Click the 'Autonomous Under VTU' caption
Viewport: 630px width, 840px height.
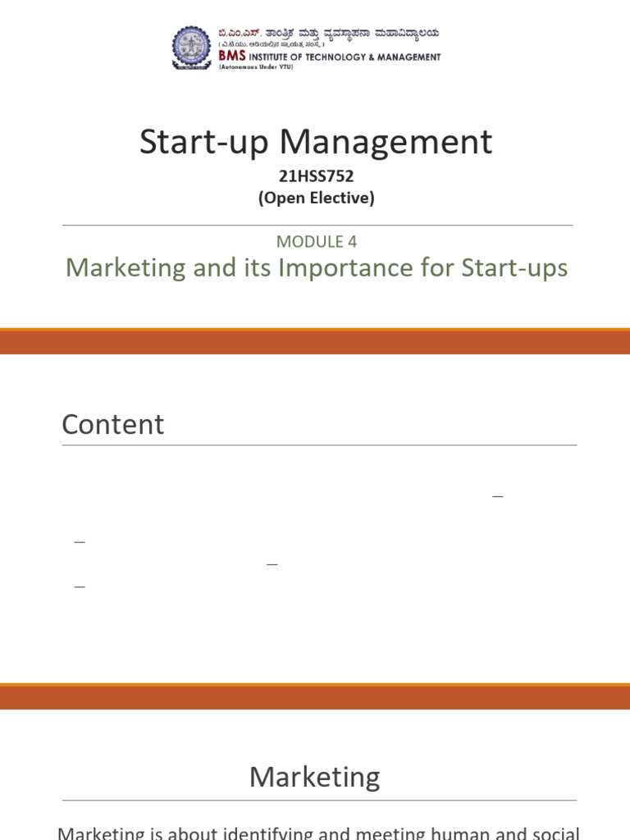(x=254, y=66)
